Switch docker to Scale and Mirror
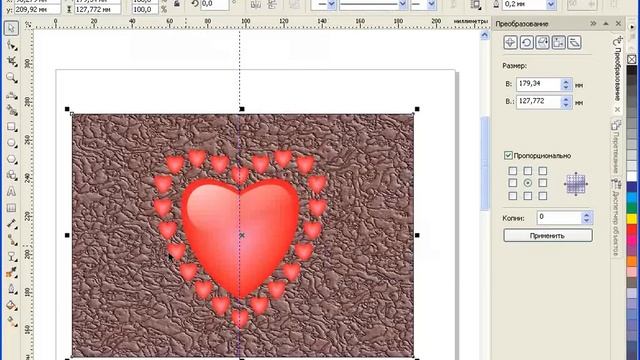The height and width of the screenshot is (360, 640). click(x=542, y=42)
